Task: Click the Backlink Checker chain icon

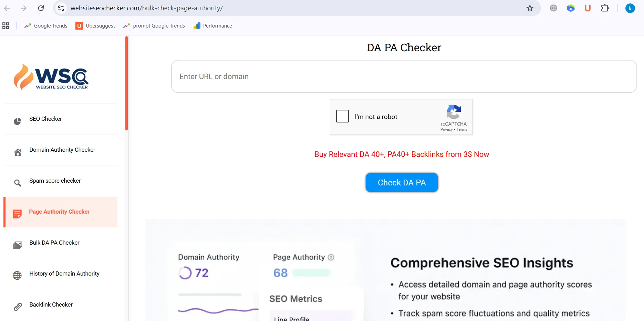Action: (18, 307)
